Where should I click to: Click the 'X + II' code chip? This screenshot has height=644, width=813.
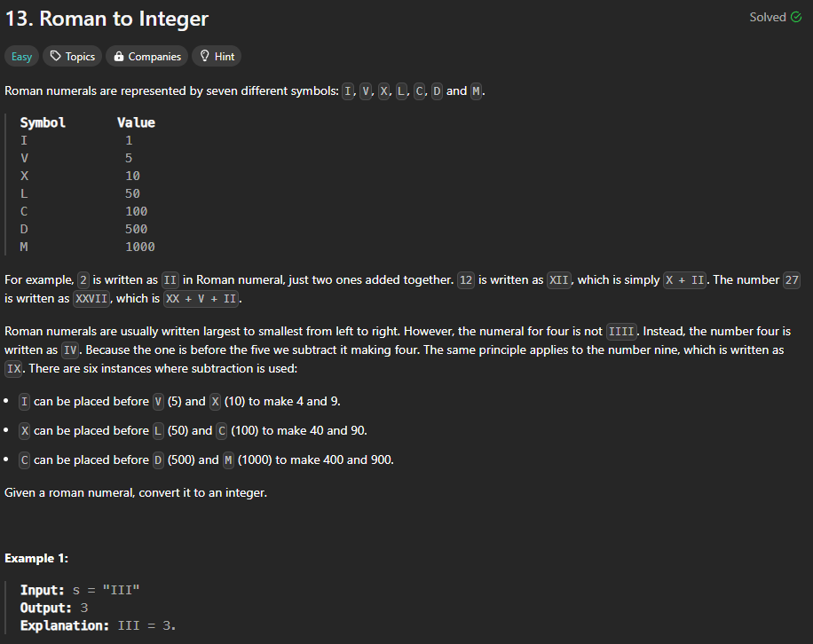[x=685, y=280]
